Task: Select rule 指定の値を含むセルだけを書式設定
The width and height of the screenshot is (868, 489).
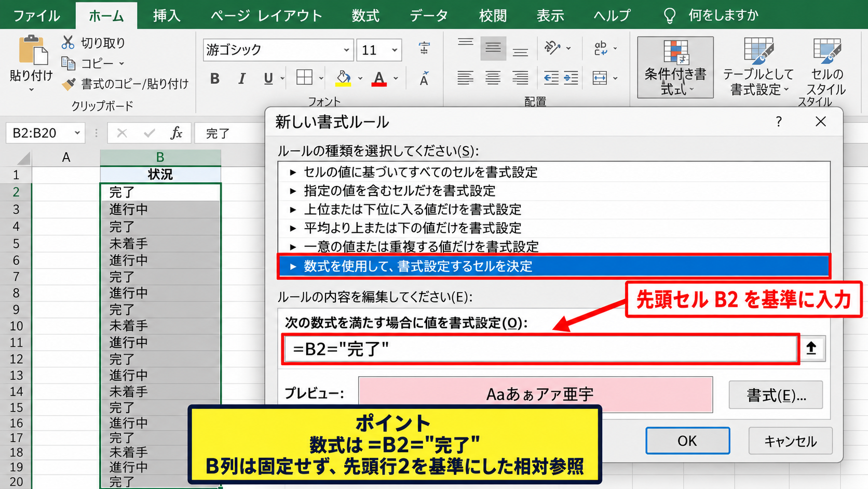Action: (554, 191)
